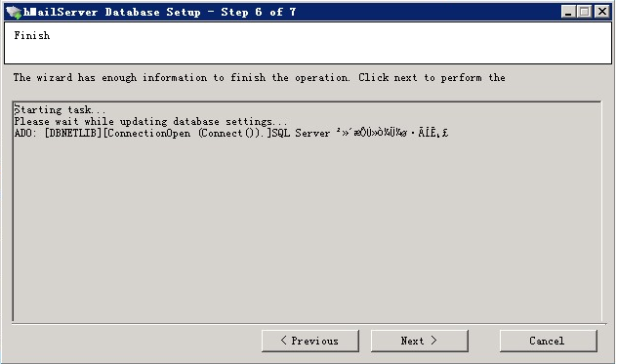617x364 pixels.
Task: Click the "Step 6 of 7" title text
Action: coord(259,13)
